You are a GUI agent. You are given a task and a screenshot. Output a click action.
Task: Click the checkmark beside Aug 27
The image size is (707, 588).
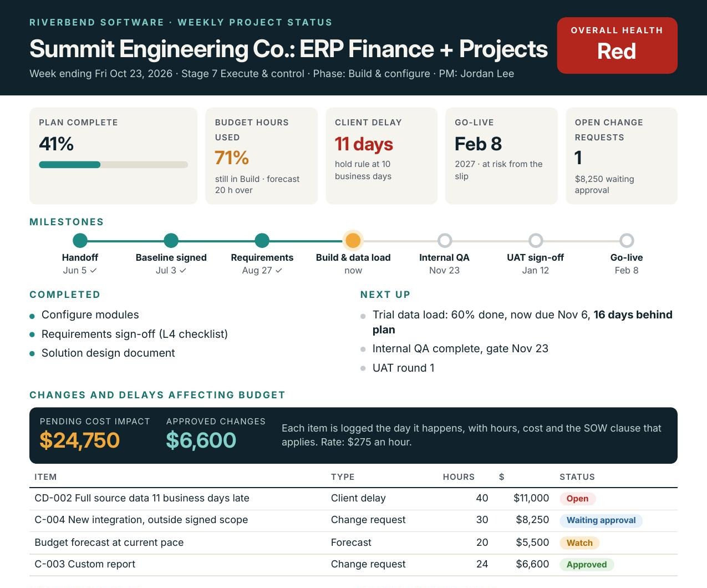279,271
